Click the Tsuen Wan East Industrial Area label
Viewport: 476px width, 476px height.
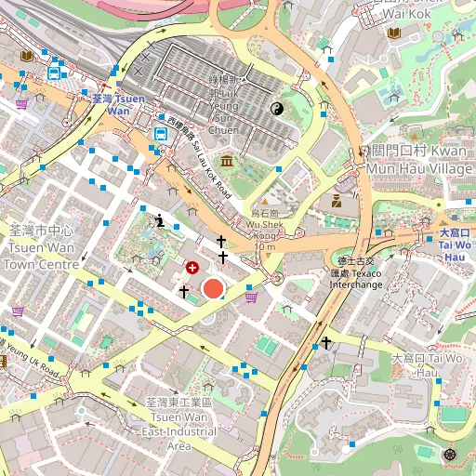(179, 424)
